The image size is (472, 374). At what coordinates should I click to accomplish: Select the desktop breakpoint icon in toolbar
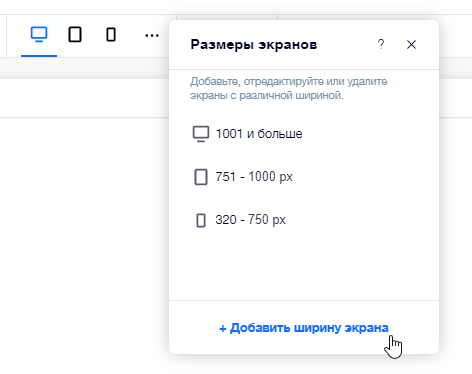click(x=39, y=34)
